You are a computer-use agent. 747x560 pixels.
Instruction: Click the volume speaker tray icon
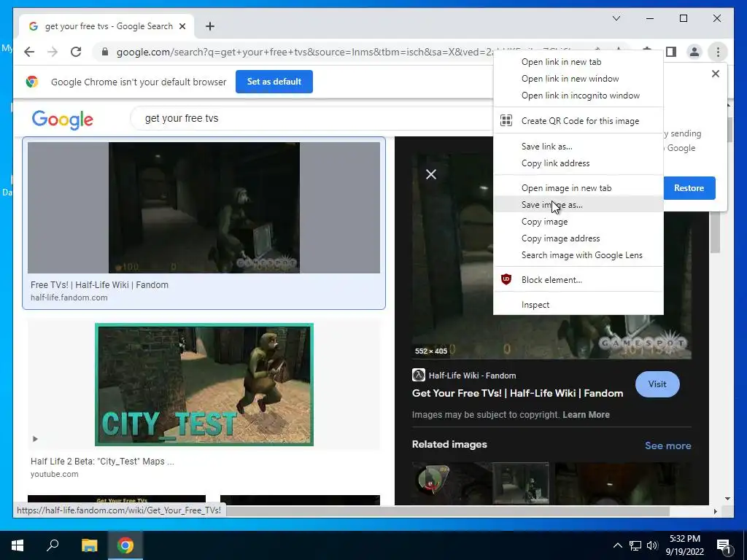pyautogui.click(x=652, y=545)
